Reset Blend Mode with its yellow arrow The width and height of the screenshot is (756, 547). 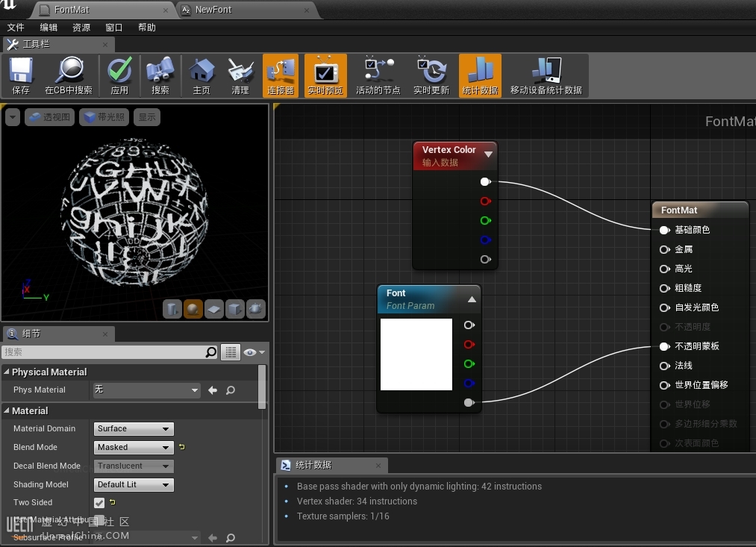[x=182, y=447]
